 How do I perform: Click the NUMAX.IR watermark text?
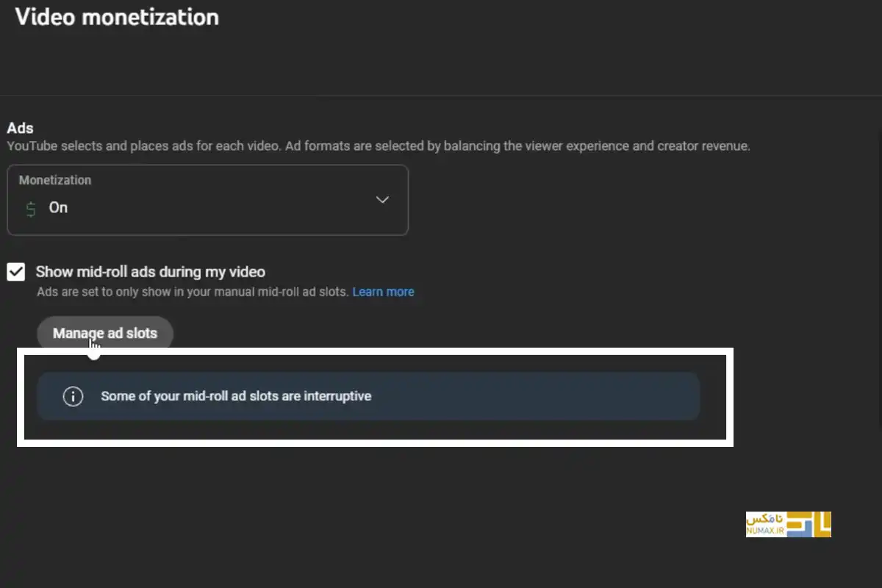click(765, 531)
